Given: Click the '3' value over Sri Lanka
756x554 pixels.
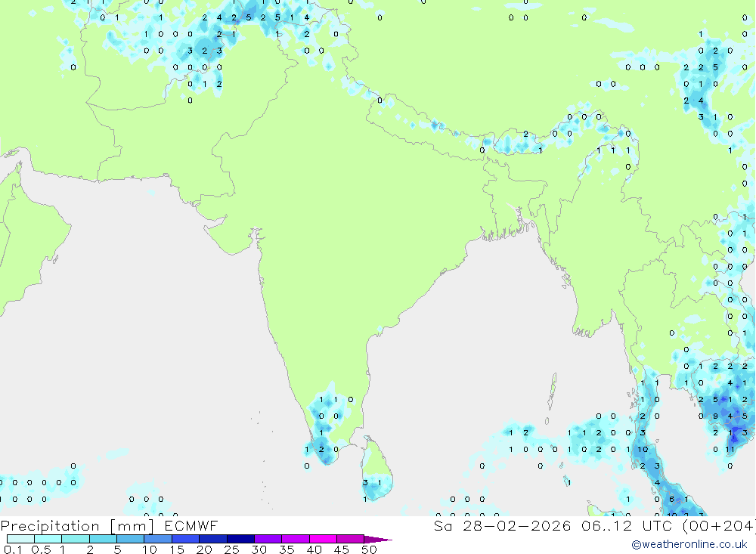Looking at the screenshot, I should (365, 483).
